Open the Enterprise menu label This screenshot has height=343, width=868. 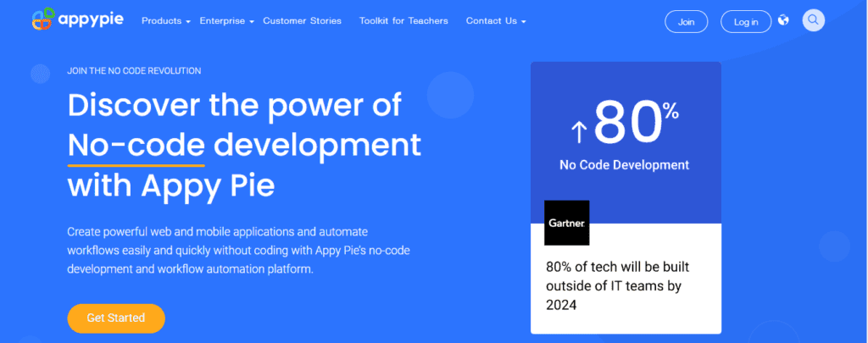click(222, 20)
